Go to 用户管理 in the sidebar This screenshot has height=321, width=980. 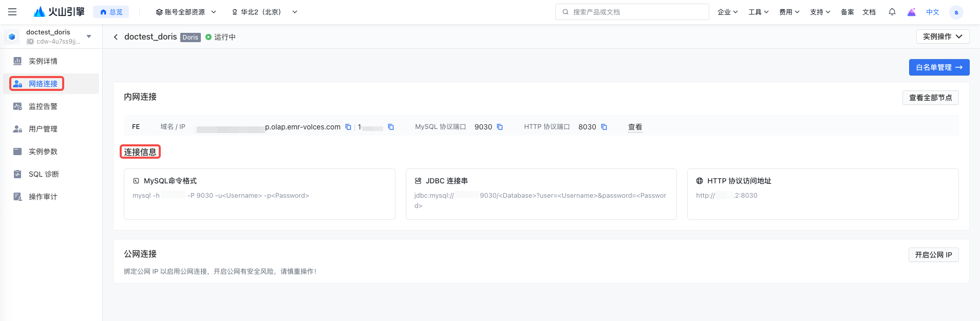pos(43,129)
